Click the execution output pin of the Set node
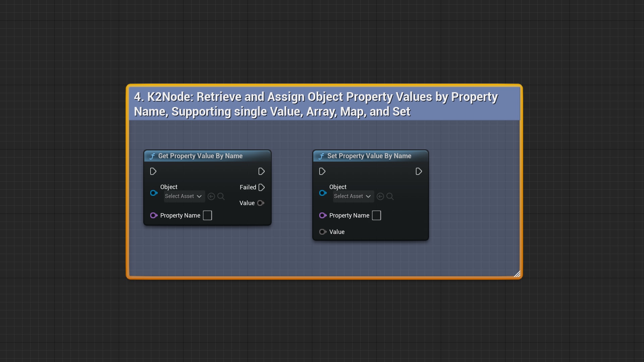Image resolution: width=644 pixels, height=362 pixels. [x=419, y=171]
